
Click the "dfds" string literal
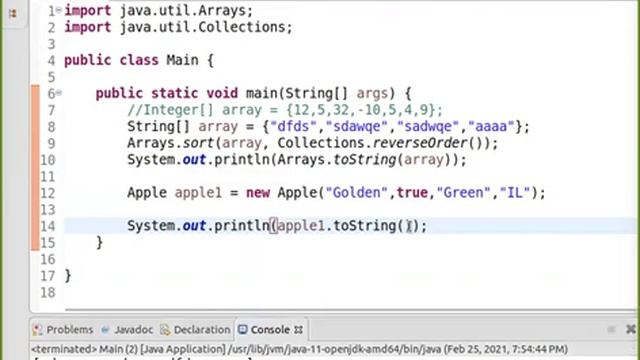click(x=293, y=127)
